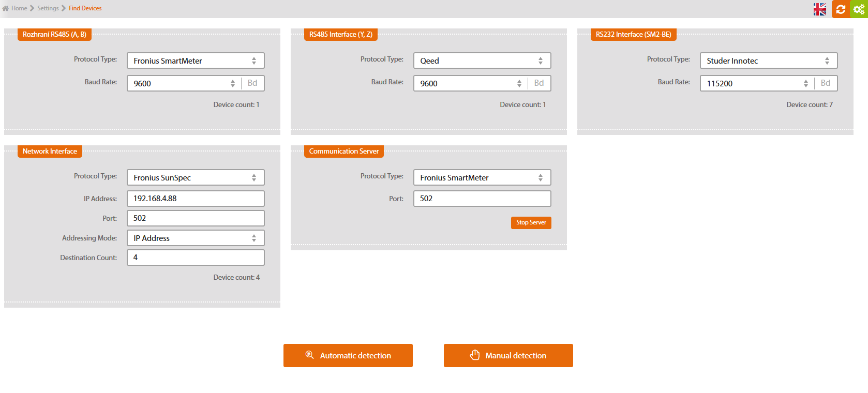Viewport: 868px width, 393px height.
Task: Expand RS485 (Y, Z) baud rate selector
Action: coord(470,83)
